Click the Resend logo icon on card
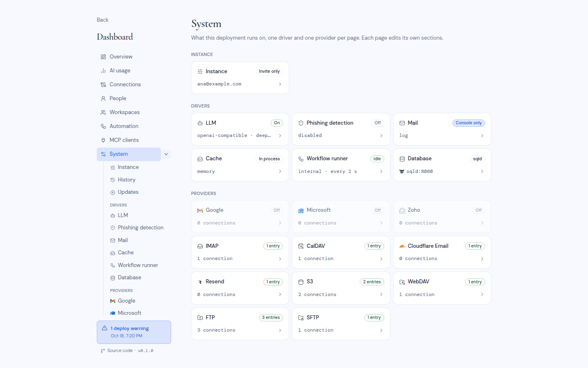588x368 pixels. [x=200, y=282]
